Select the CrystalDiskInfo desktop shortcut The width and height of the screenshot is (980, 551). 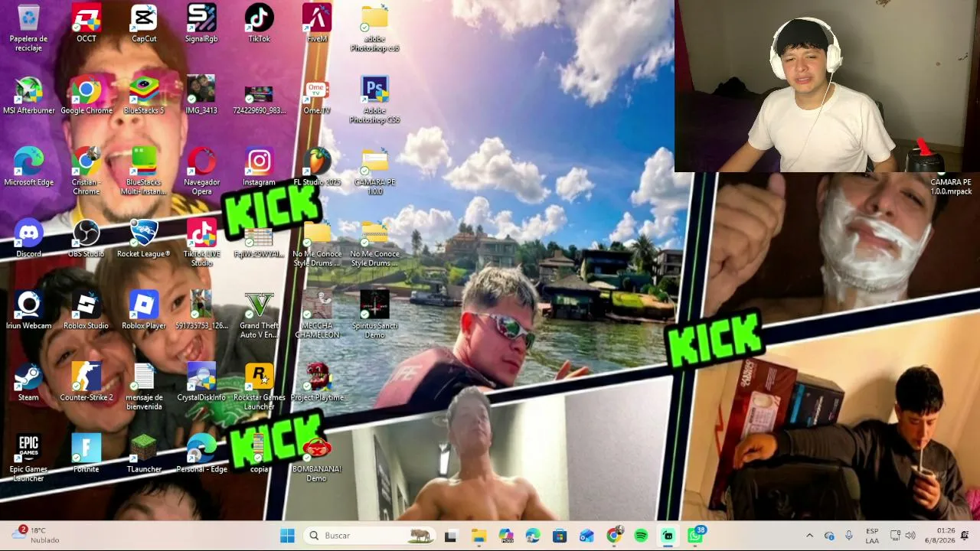pyautogui.click(x=201, y=382)
